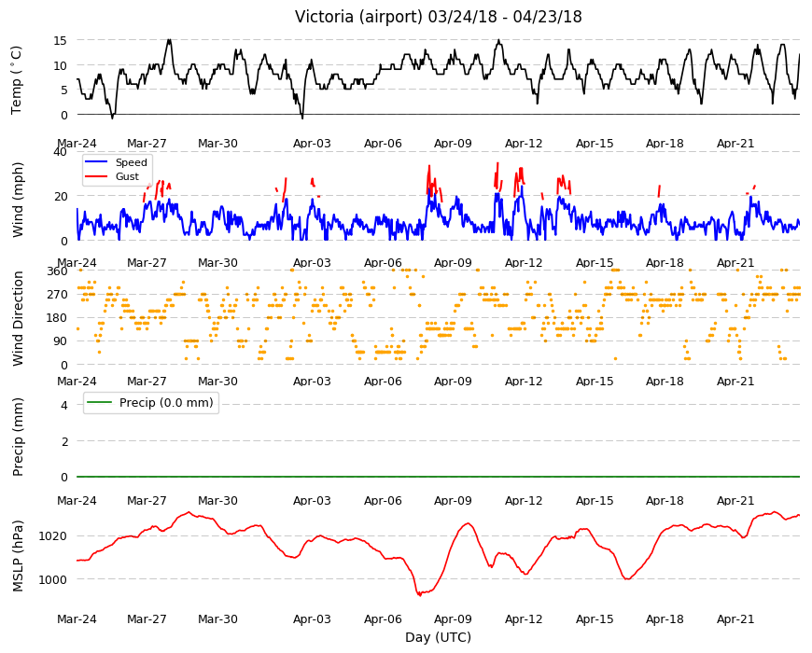Viewport: 812px width, 653px height.
Task: Select the Precip (0.0 mm) legend label
Action: pos(166,403)
